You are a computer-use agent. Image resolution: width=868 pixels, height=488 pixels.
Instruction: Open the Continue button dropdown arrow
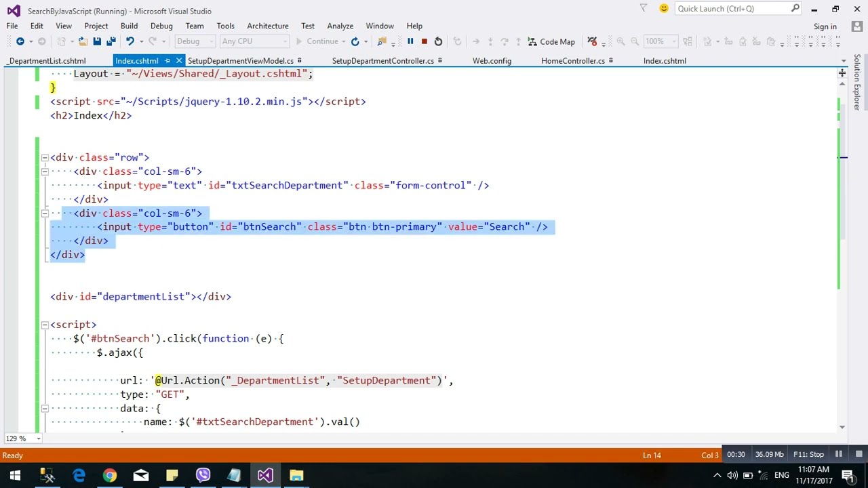coord(344,41)
